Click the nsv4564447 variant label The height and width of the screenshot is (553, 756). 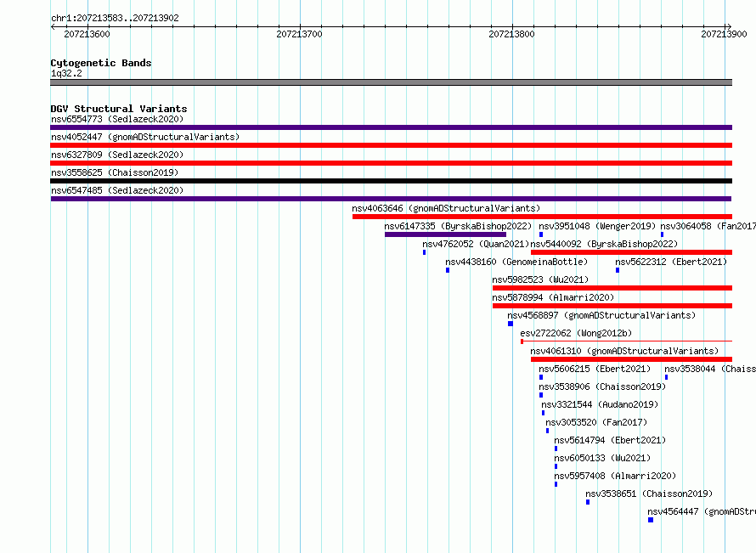coord(702,511)
